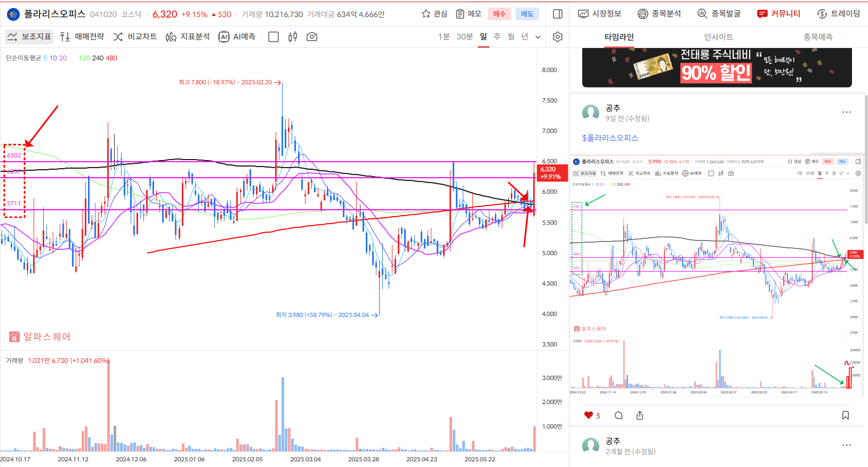868x467 pixels.
Task: Select 년 yearly timeframe
Action: tap(525, 37)
